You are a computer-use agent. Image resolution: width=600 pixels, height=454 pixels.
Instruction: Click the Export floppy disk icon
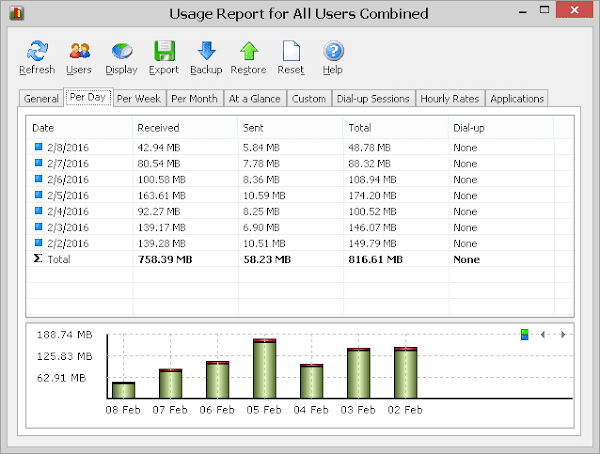click(x=164, y=51)
